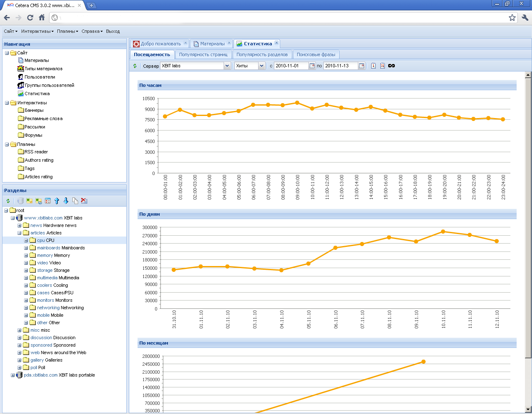532x414 pixels.
Task: Click the delete section red X icon
Action: [x=84, y=201]
